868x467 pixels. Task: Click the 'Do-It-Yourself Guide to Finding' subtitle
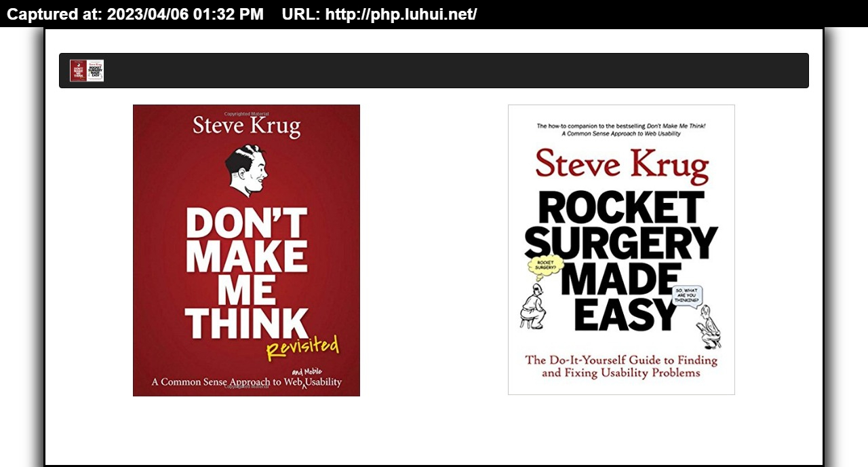pyautogui.click(x=621, y=360)
